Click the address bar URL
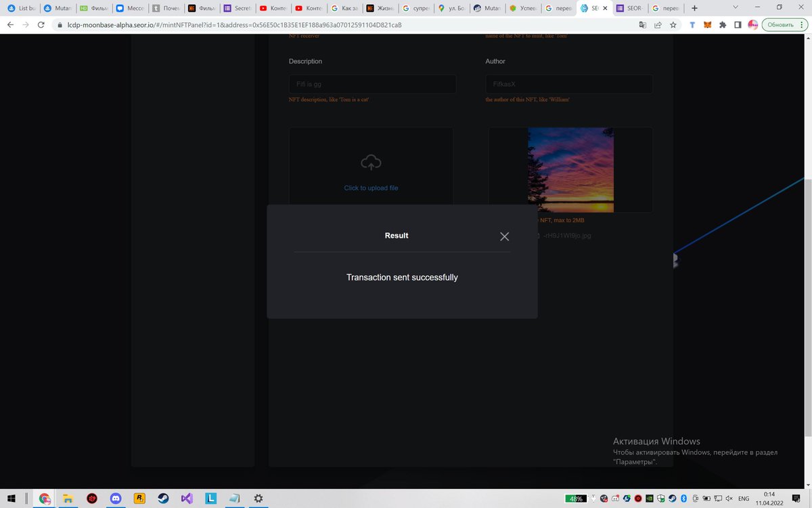Image resolution: width=812 pixels, height=508 pixels. coord(233,24)
